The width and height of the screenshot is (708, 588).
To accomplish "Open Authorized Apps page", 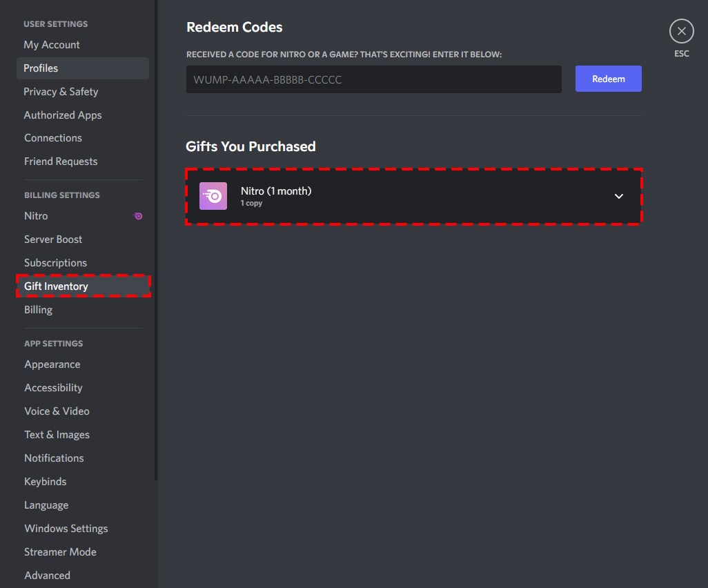I will tap(63, 115).
